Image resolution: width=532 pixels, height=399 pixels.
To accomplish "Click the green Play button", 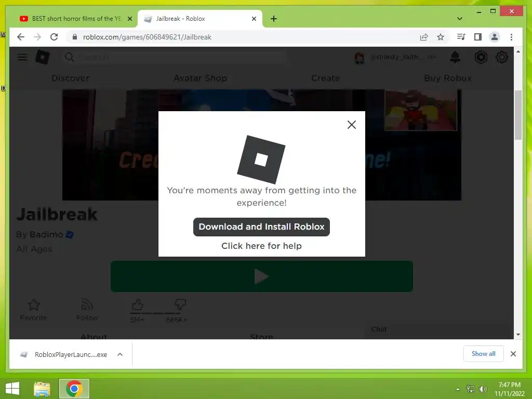I will point(262,276).
